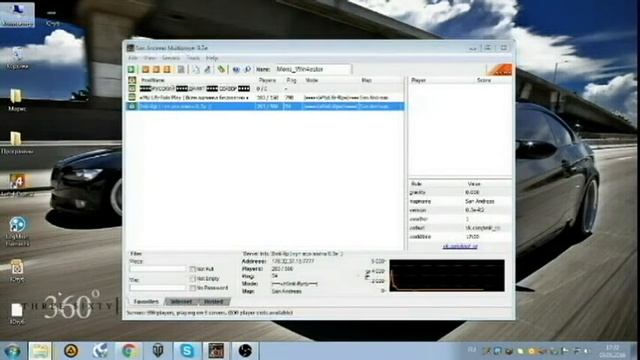This screenshot has width=640, height=360.
Task: Sort servers by the Map column header
Action: 381,80
